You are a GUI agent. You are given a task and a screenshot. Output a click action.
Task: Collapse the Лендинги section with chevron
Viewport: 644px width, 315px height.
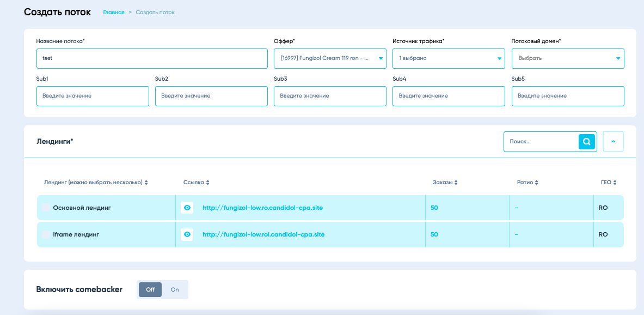[x=613, y=142]
